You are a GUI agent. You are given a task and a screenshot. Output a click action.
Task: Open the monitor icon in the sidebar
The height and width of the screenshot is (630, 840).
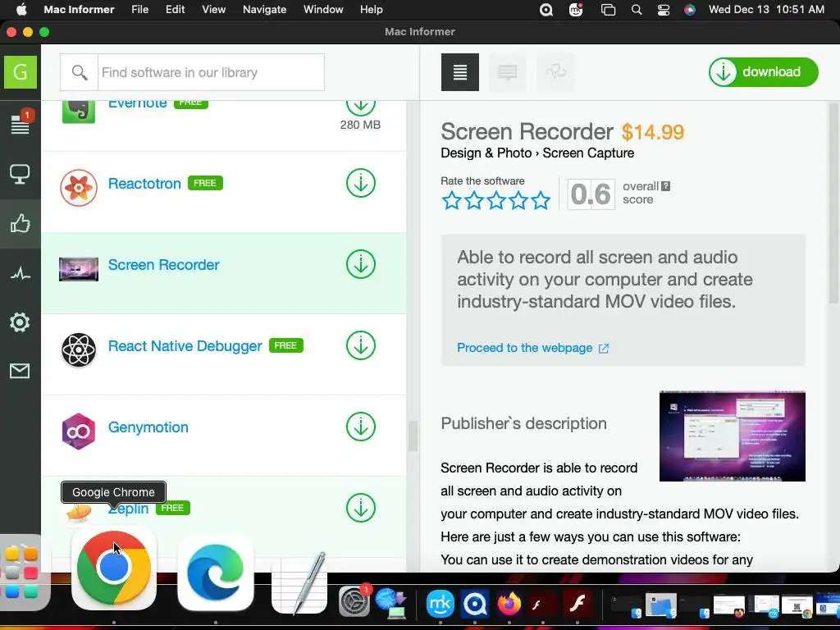pos(21,174)
